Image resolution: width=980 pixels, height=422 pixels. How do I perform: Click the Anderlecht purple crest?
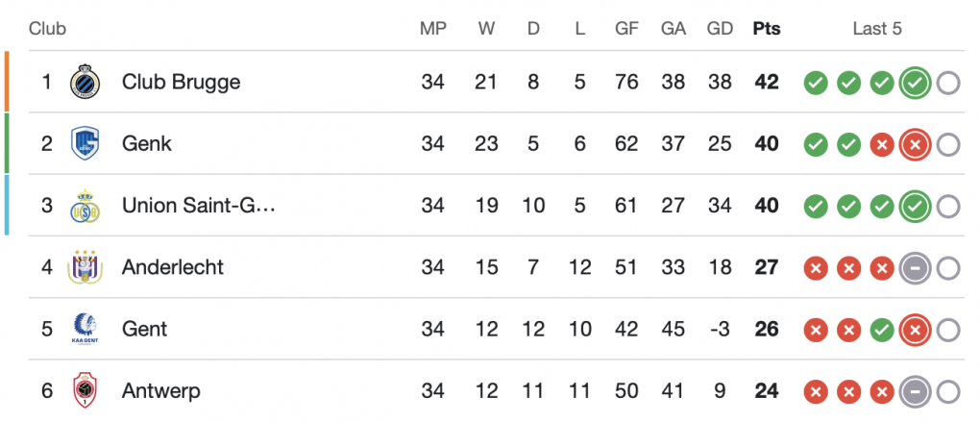85,267
